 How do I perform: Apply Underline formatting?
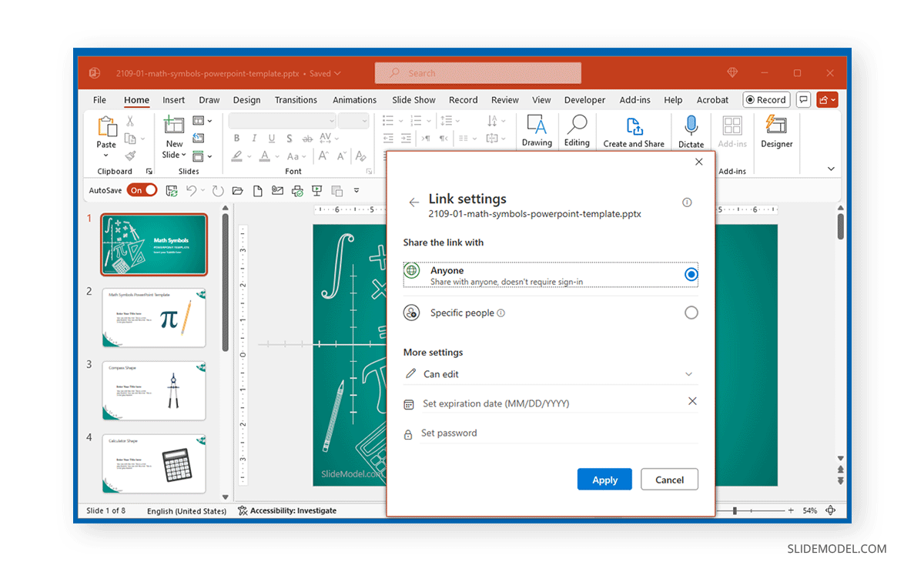pos(272,139)
